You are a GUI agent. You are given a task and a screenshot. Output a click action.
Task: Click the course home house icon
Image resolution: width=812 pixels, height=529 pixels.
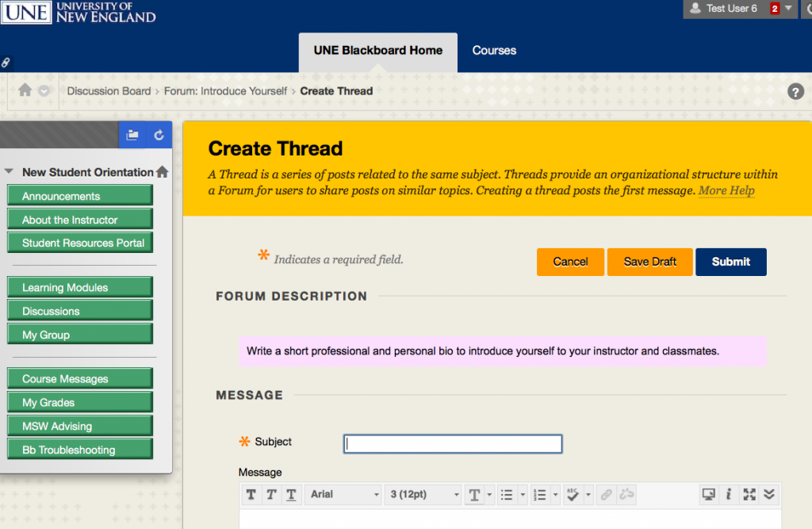162,171
